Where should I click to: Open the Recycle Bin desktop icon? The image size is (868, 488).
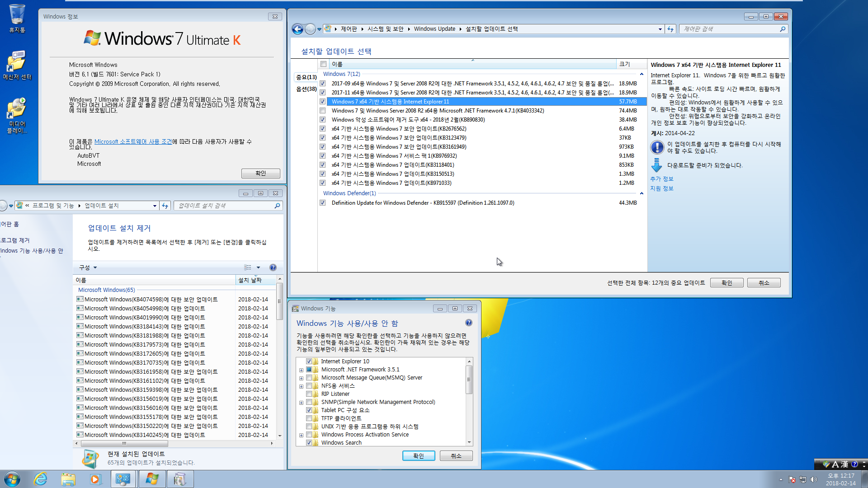tap(17, 18)
